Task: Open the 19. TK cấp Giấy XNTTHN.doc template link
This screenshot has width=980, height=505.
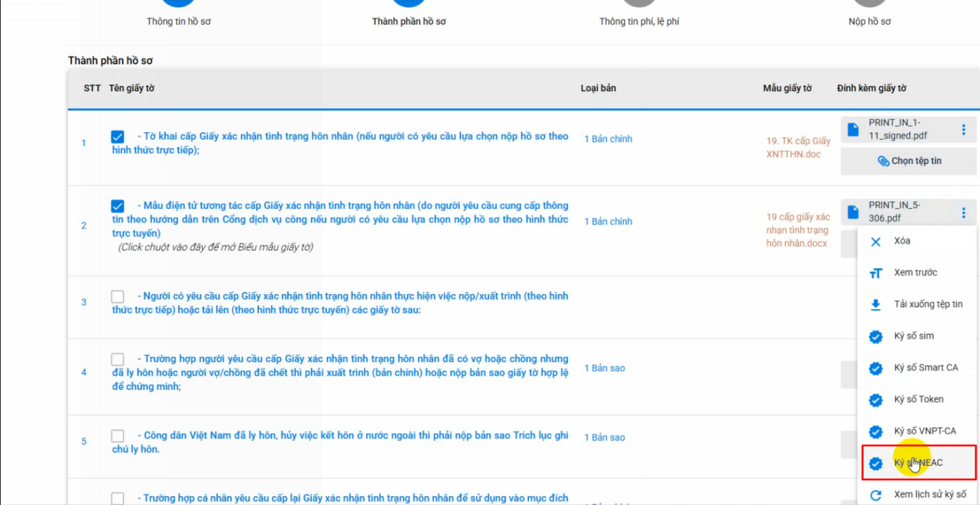Action: (798, 147)
